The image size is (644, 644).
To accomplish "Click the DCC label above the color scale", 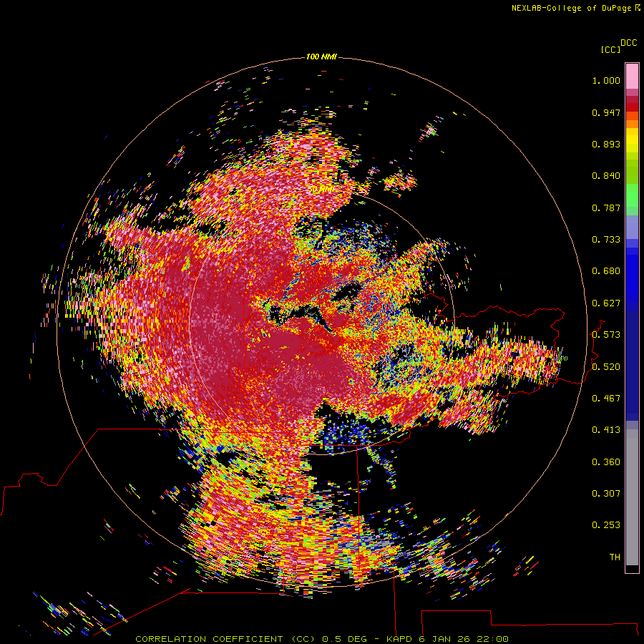I will tap(628, 43).
